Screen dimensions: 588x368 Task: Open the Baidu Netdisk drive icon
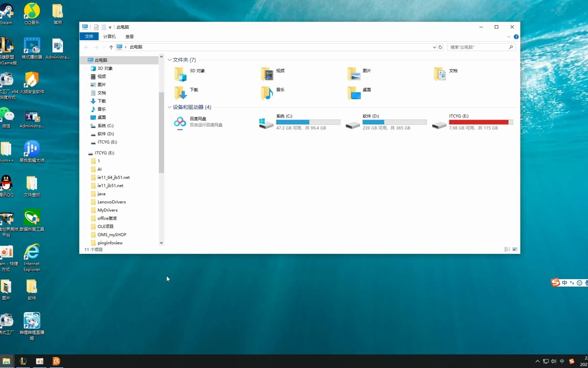tap(180, 122)
